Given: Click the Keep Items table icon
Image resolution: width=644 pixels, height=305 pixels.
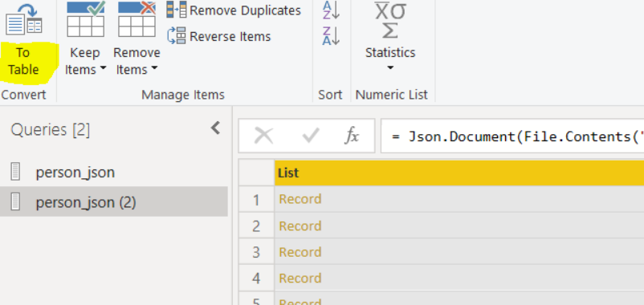Looking at the screenshot, I should (x=85, y=19).
